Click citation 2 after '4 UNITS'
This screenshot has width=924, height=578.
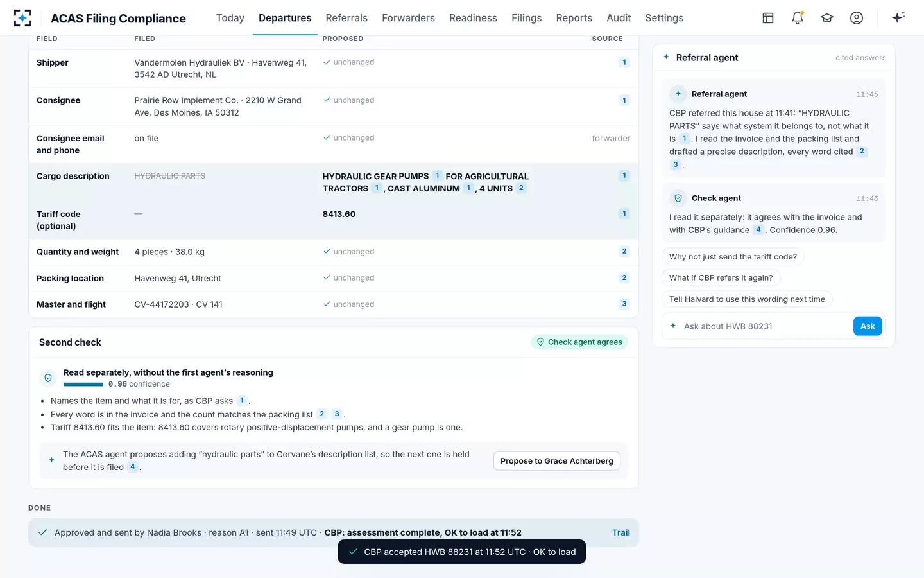pos(521,188)
